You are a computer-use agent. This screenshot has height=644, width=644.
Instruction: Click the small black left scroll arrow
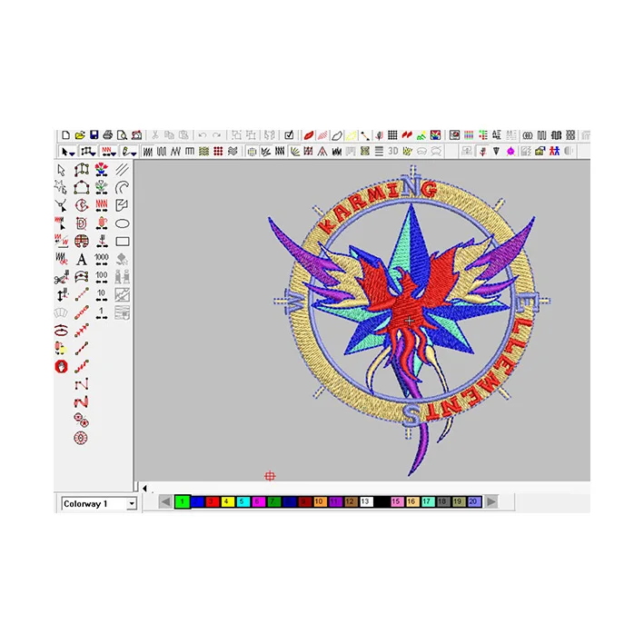point(144,489)
